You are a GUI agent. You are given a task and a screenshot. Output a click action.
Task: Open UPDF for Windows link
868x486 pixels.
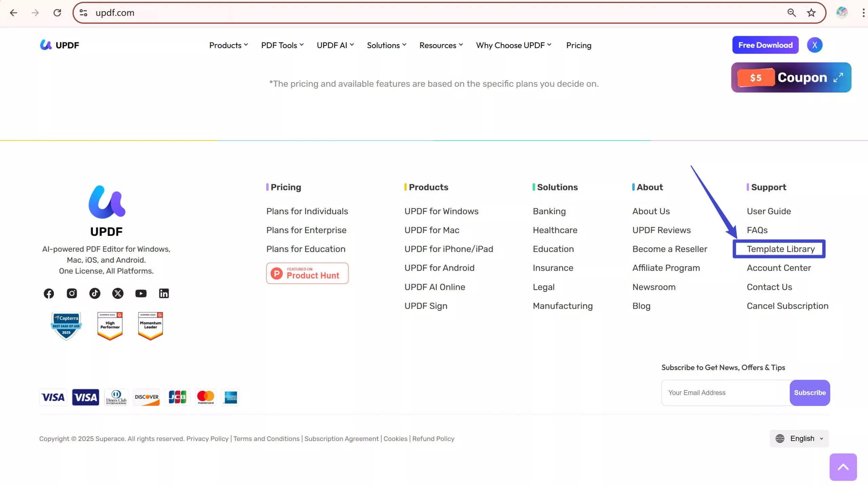point(441,211)
